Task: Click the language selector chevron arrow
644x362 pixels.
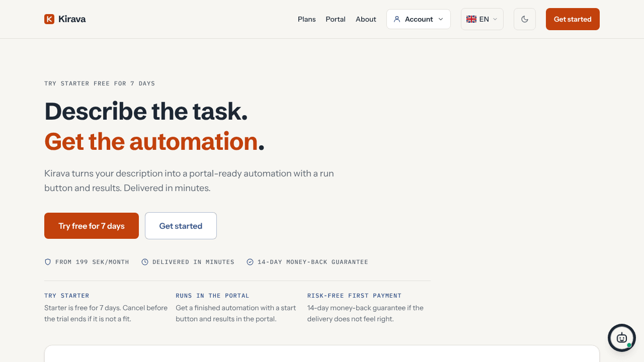Action: [x=495, y=19]
